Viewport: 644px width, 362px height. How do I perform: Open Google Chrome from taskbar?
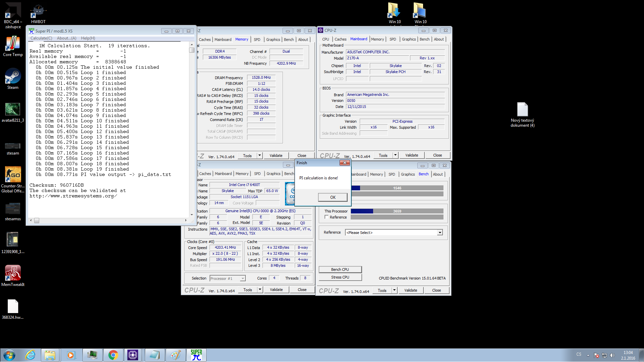point(113,355)
